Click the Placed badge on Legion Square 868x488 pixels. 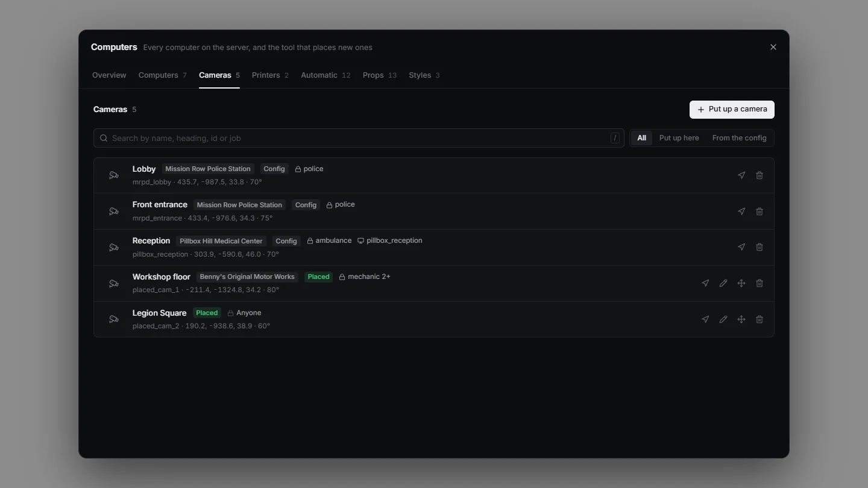pyautogui.click(x=207, y=313)
